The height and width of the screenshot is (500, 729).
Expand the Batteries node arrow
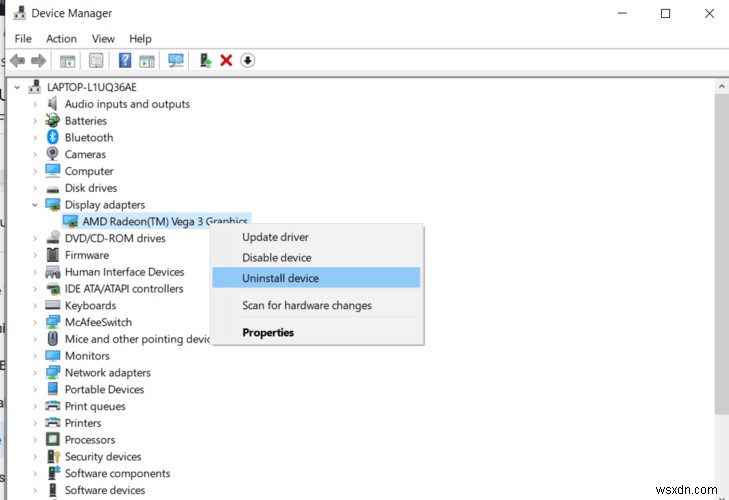(35, 121)
